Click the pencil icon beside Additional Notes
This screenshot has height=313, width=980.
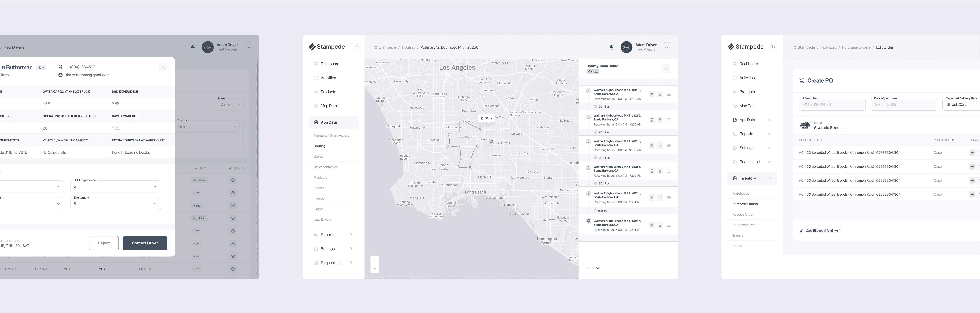pos(802,231)
